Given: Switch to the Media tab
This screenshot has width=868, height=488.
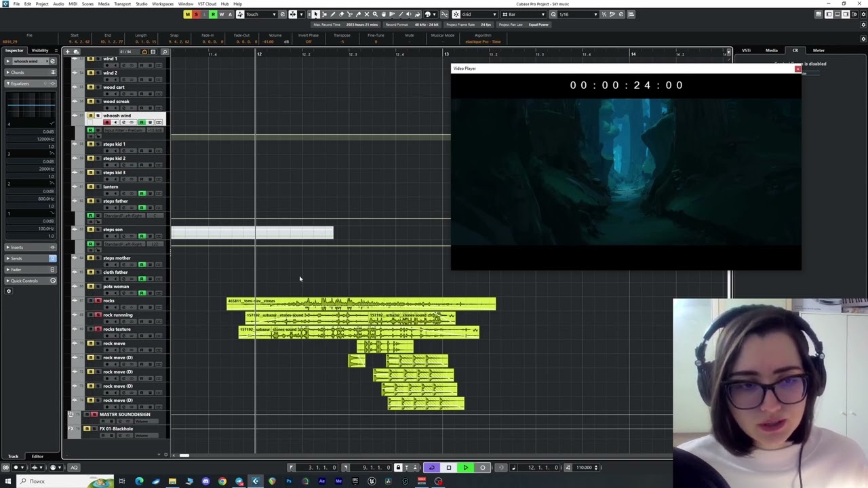Looking at the screenshot, I should pyautogui.click(x=772, y=50).
